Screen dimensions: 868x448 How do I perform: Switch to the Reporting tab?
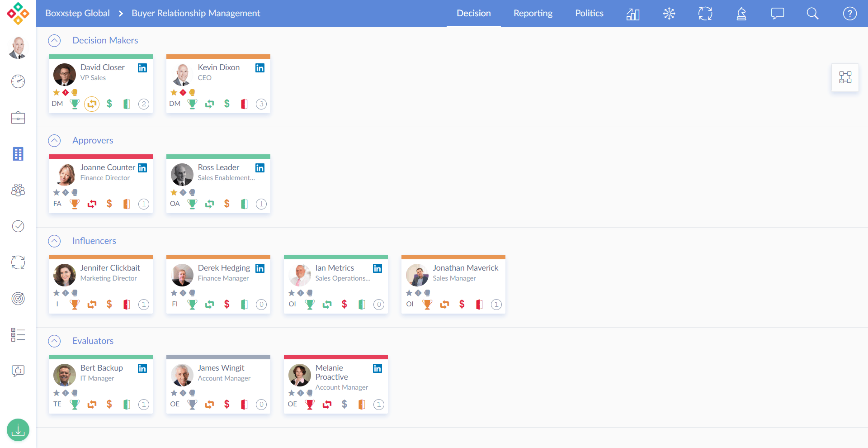tap(533, 14)
